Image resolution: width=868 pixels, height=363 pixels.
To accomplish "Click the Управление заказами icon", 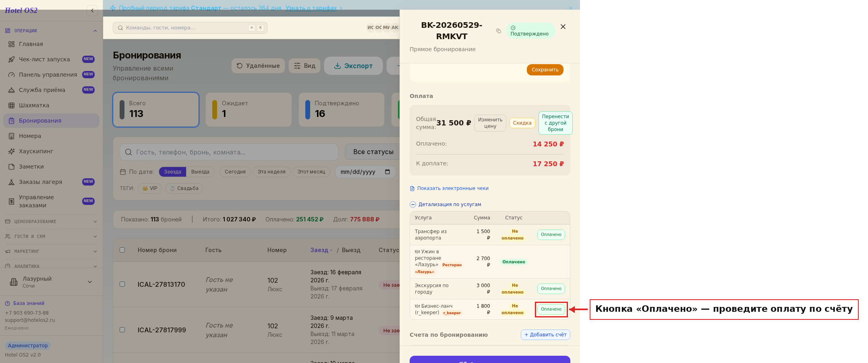I will tap(11, 201).
